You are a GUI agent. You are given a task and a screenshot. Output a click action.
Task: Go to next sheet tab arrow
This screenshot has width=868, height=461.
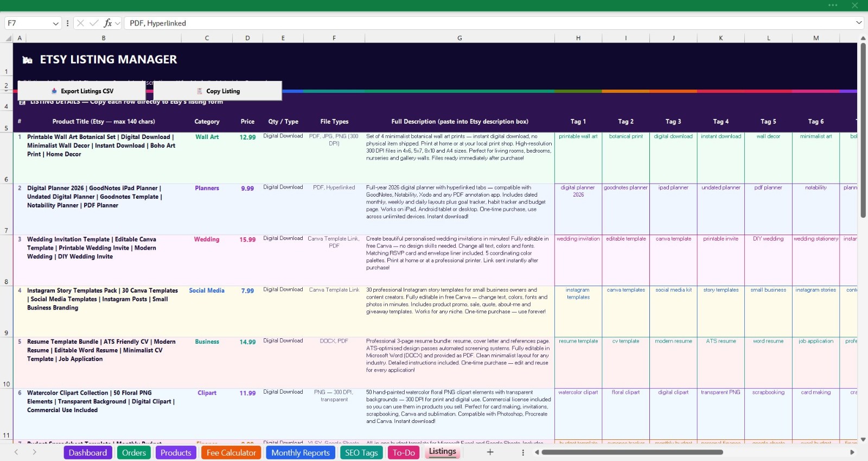pos(34,452)
